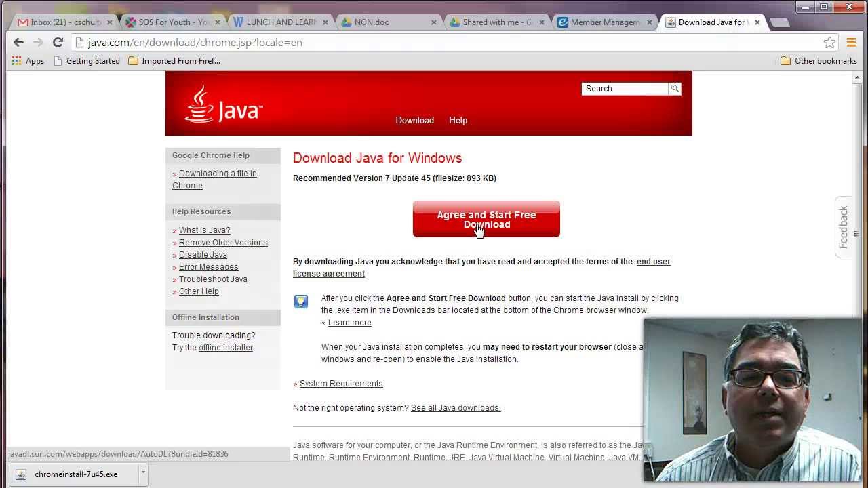Open the Apps grid in bookmarks bar
This screenshot has width=868, height=488.
click(28, 61)
